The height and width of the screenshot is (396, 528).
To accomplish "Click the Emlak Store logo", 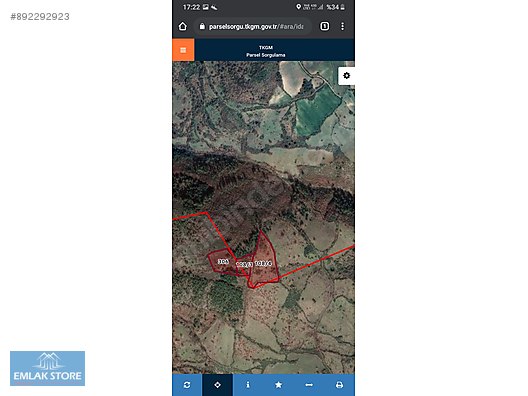I will coord(47,368).
